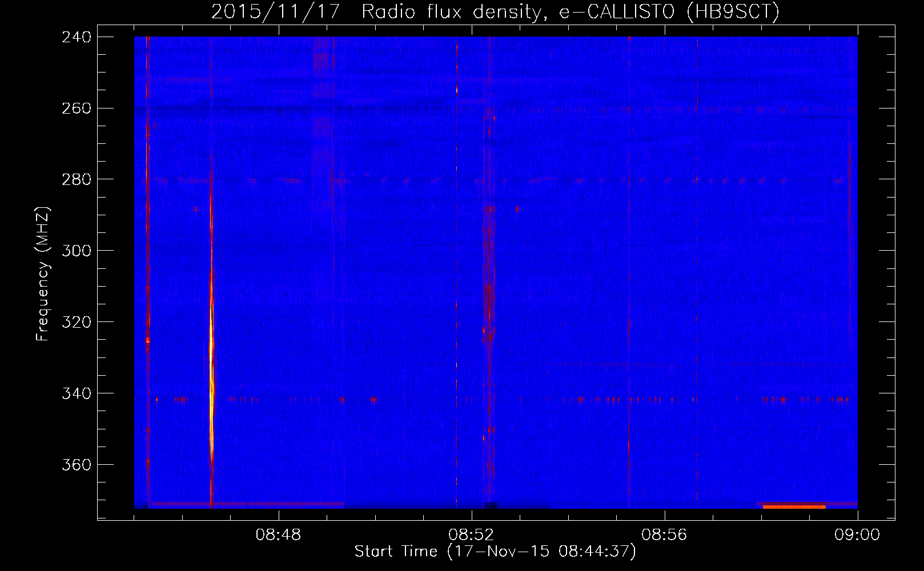Click the 08:52 time tick label
Viewport: 924px width, 571px height.
471,535
